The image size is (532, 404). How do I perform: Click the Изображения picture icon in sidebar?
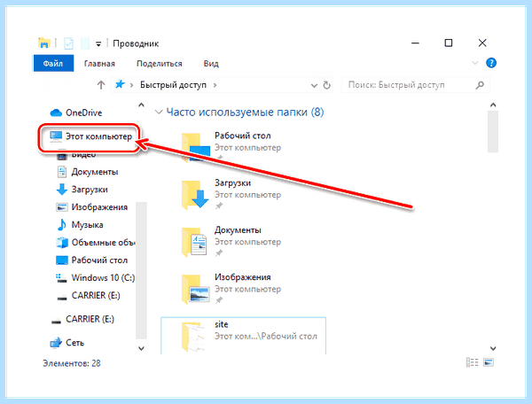pos(62,207)
